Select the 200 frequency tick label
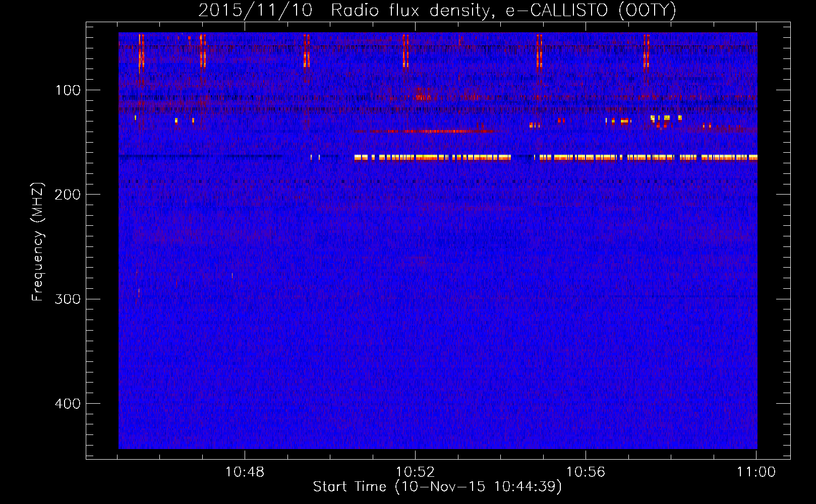 [68, 195]
